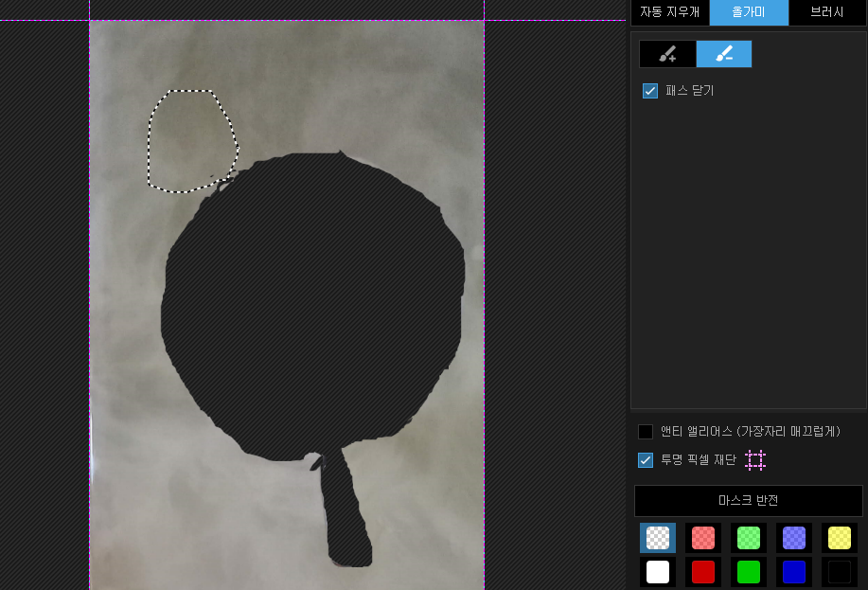Click the pink crop marquee icon

click(755, 460)
